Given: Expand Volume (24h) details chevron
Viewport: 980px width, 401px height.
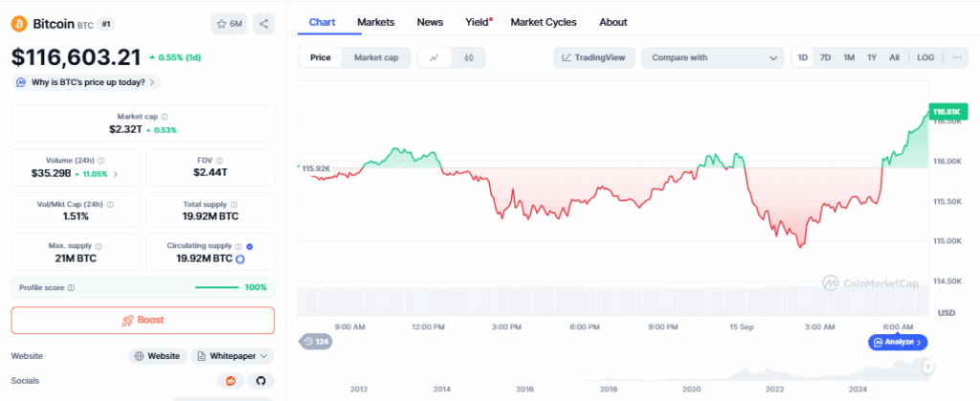Looking at the screenshot, I should pyautogui.click(x=115, y=173).
